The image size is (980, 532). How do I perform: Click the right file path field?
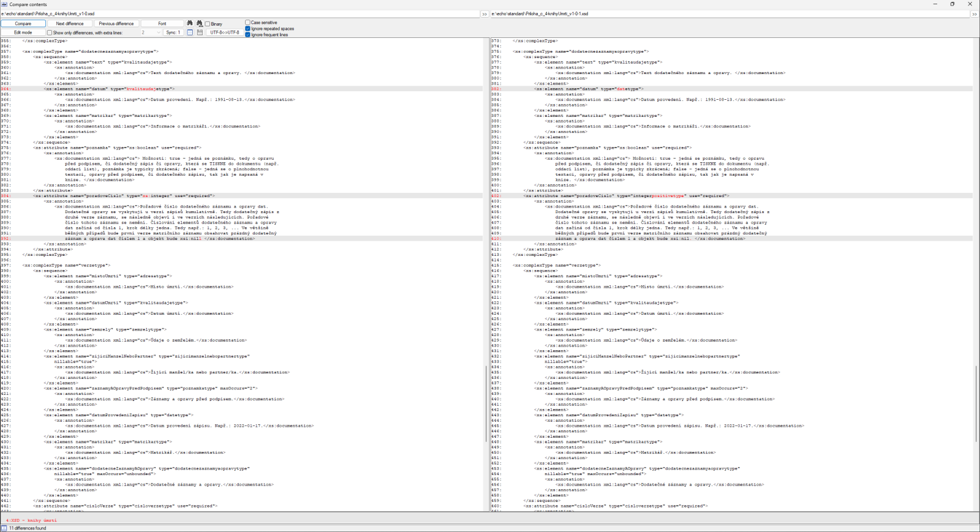pyautogui.click(x=730, y=13)
